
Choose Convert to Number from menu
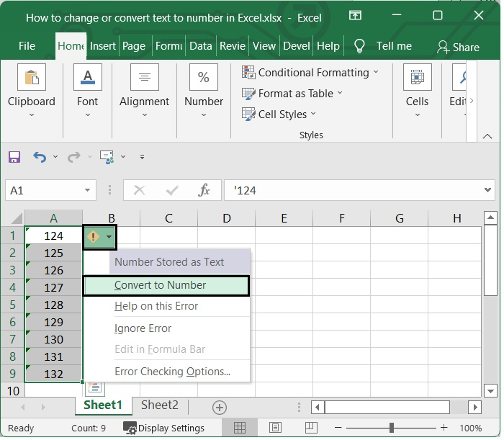point(160,285)
